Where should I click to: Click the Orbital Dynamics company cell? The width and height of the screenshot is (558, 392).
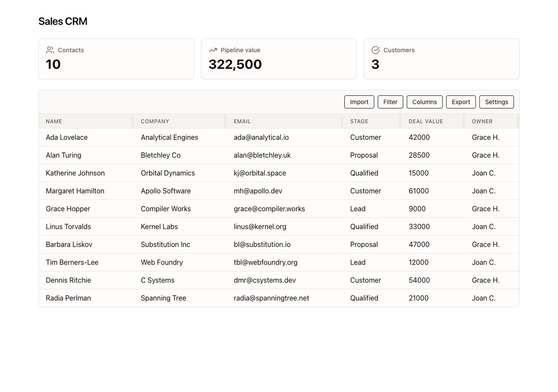(180, 173)
